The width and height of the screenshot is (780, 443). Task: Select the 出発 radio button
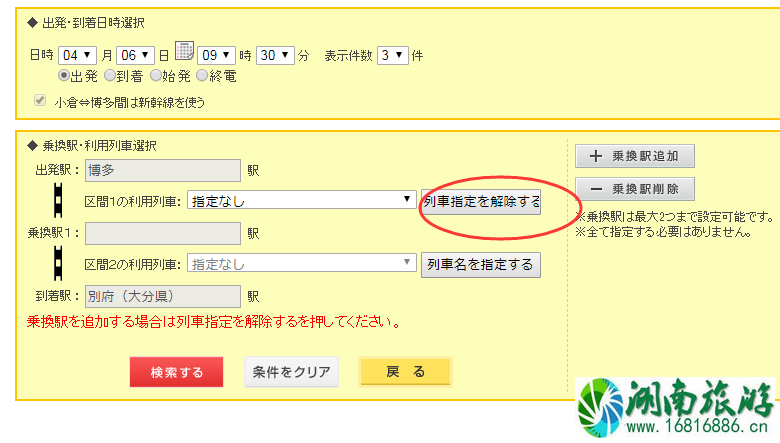pyautogui.click(x=64, y=76)
